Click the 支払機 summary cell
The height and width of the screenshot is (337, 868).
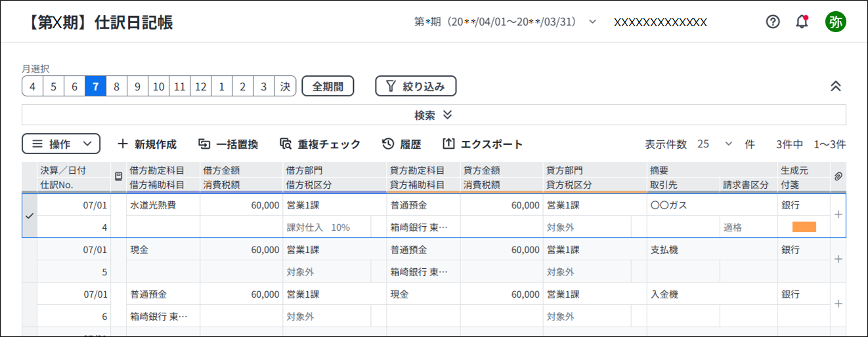712,250
